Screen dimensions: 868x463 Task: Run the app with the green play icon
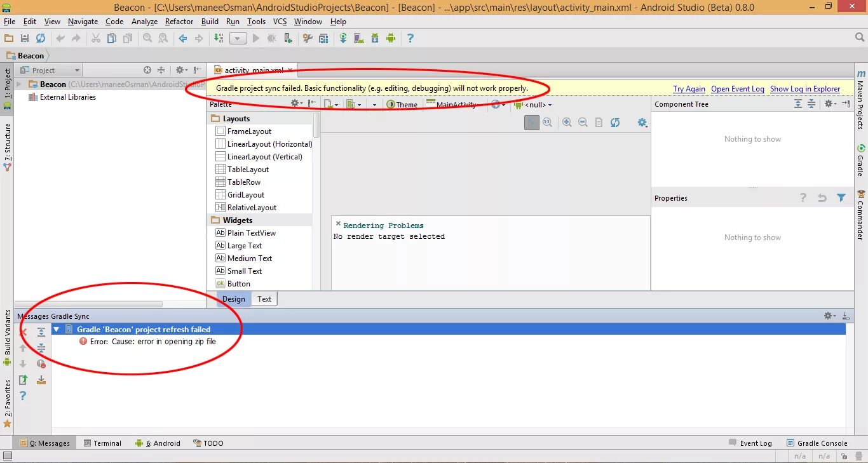256,38
